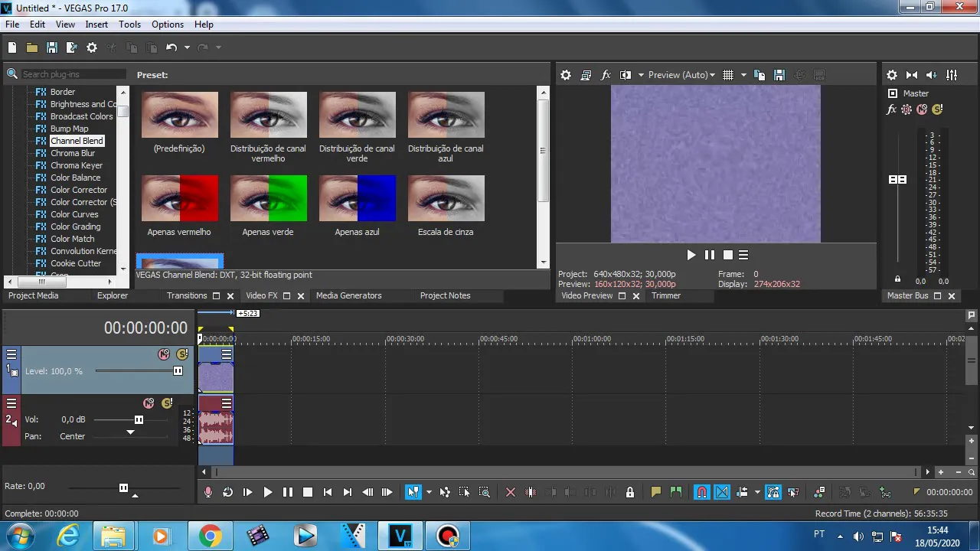Viewport: 980px width, 551px height.
Task: Play from start in transport bar
Action: click(247, 492)
